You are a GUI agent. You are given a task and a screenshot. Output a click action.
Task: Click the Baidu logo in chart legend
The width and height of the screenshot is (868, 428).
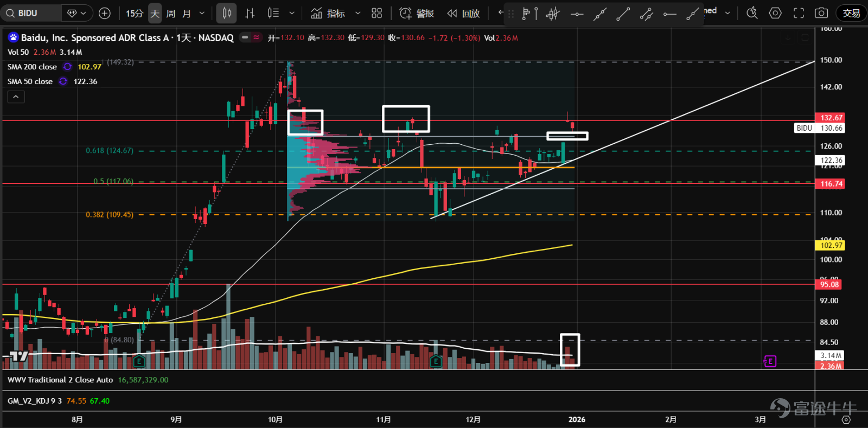[13, 37]
